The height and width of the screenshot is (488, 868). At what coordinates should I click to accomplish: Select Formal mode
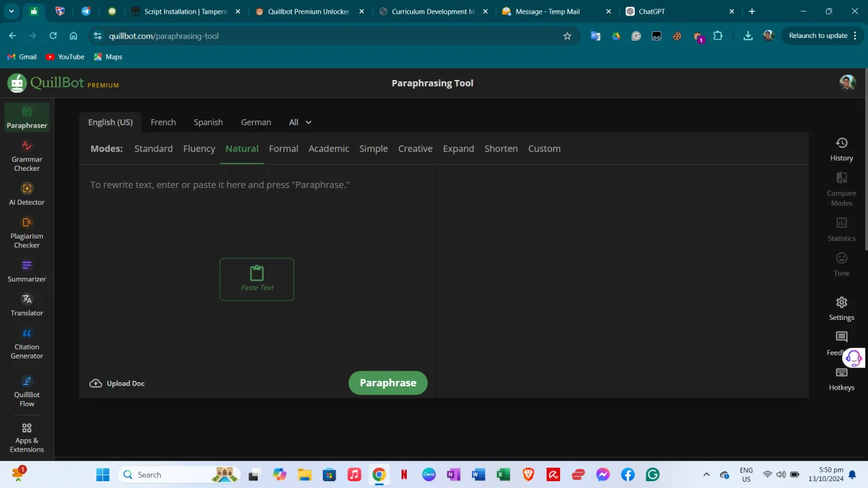283,148
